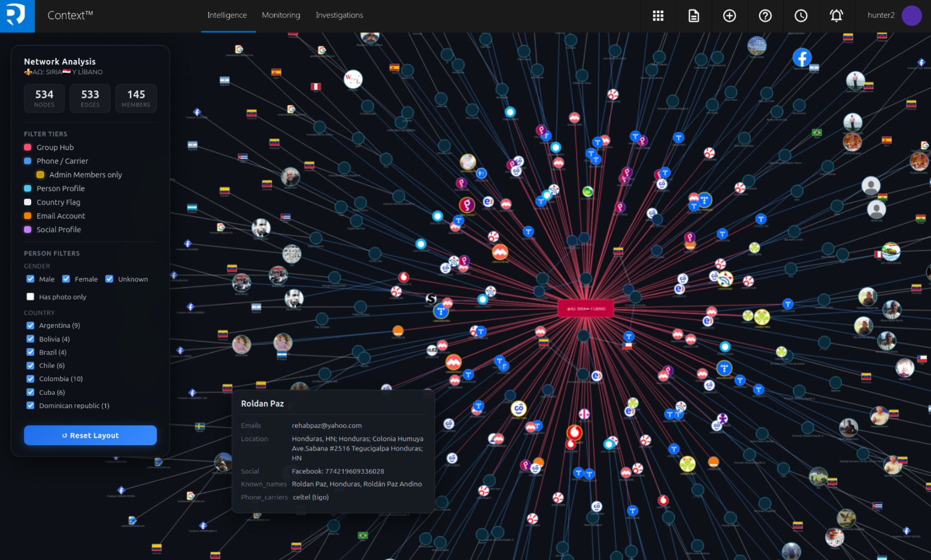
Task: Open the help question mark icon
Action: tap(765, 16)
